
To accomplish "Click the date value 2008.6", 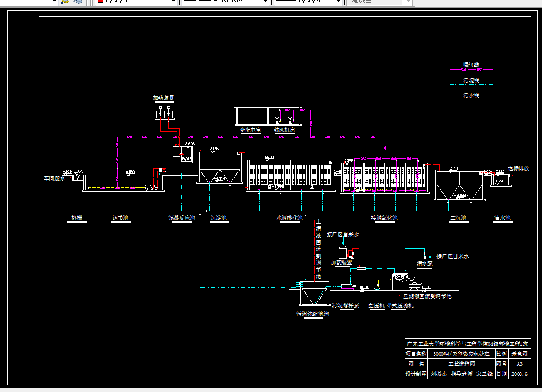I will click(519, 374).
